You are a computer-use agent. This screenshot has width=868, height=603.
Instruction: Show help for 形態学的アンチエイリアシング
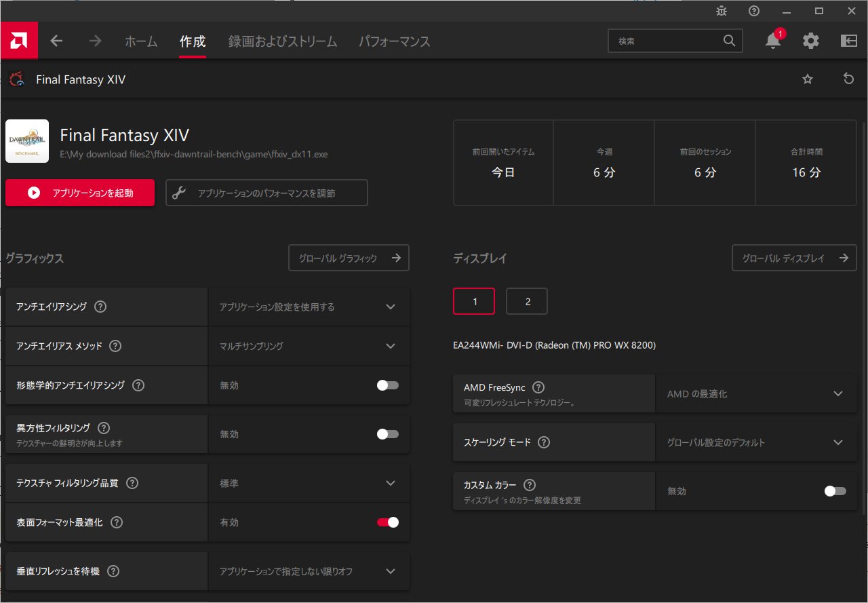(x=138, y=385)
